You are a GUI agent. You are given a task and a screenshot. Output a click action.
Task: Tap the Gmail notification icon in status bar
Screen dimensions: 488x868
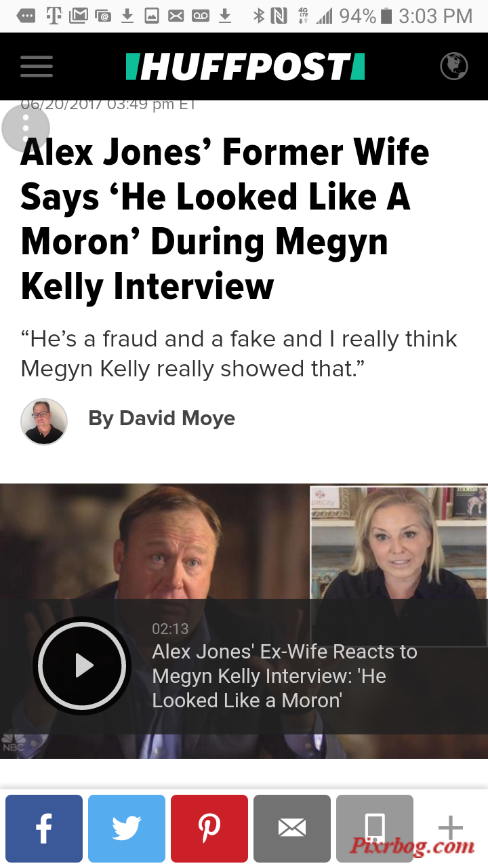point(78,16)
